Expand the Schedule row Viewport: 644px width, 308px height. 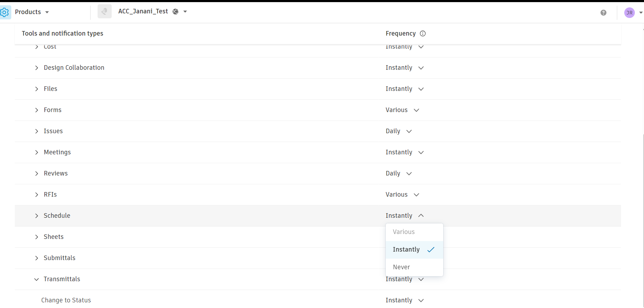(x=37, y=216)
